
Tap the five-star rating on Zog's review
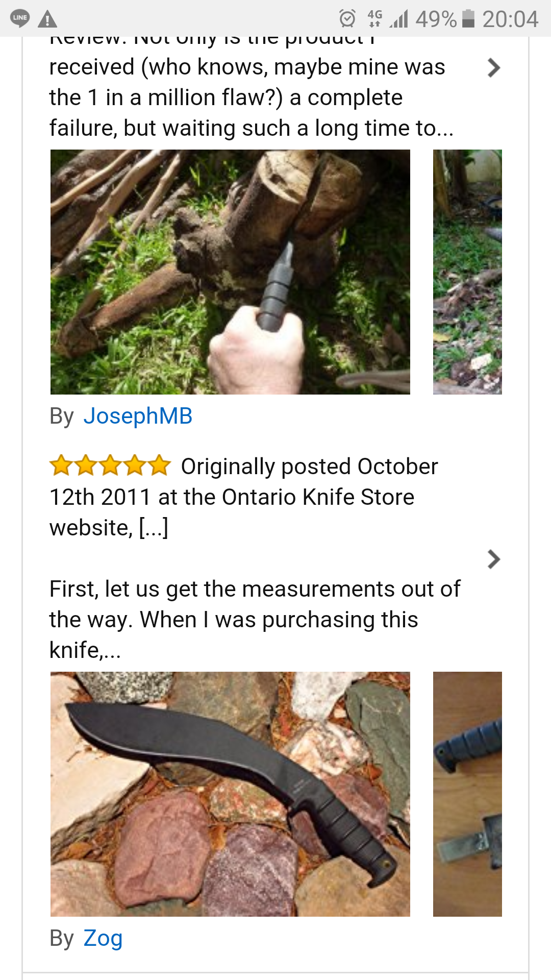coord(110,465)
